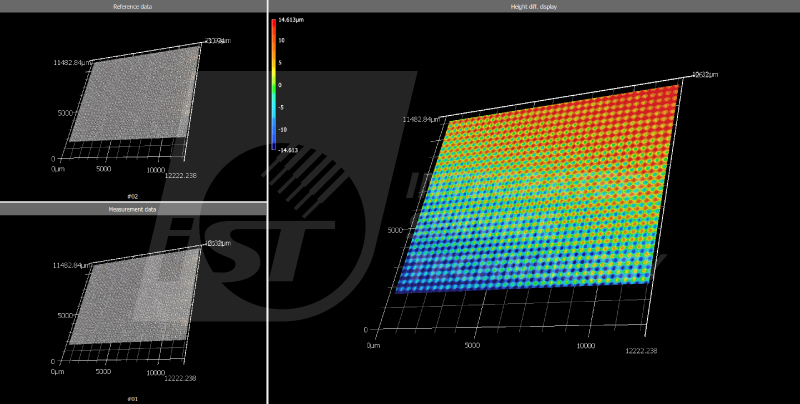The image size is (800, 404).
Task: Click the 10000 axis label in Height diff. display
Action: (x=586, y=346)
